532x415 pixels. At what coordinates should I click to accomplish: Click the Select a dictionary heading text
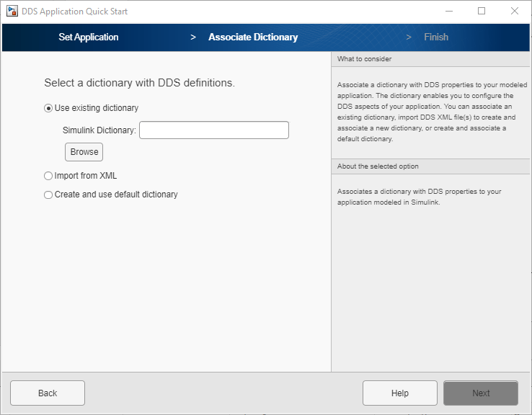click(139, 83)
